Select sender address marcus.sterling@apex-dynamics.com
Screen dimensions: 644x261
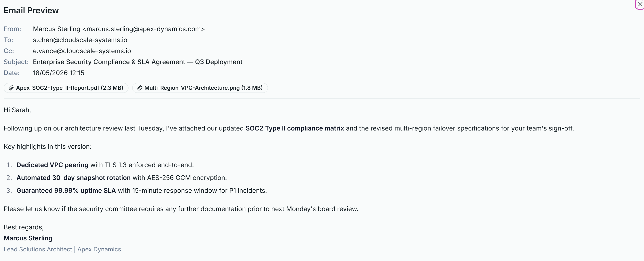(x=144, y=29)
